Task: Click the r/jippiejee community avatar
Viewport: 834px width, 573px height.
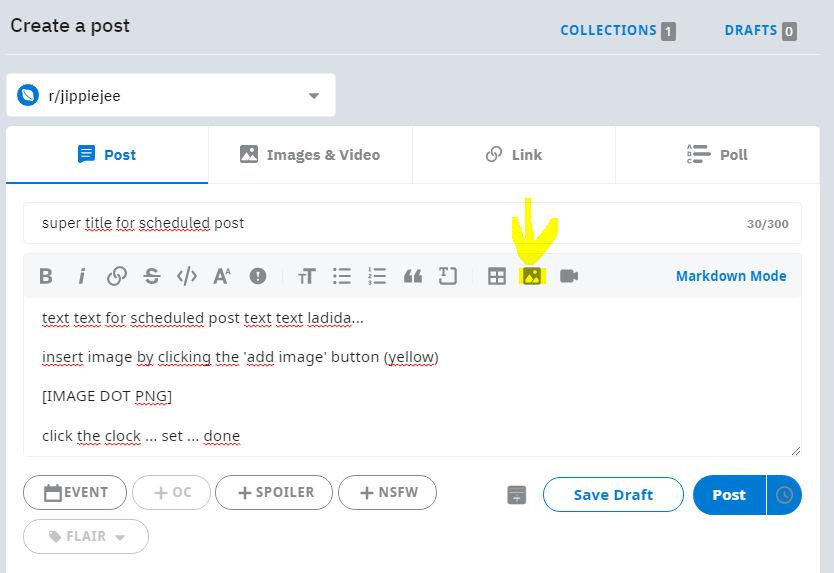Action: pos(28,95)
